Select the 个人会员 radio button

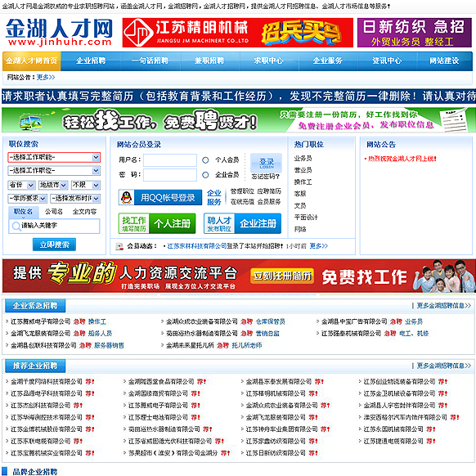click(x=205, y=160)
